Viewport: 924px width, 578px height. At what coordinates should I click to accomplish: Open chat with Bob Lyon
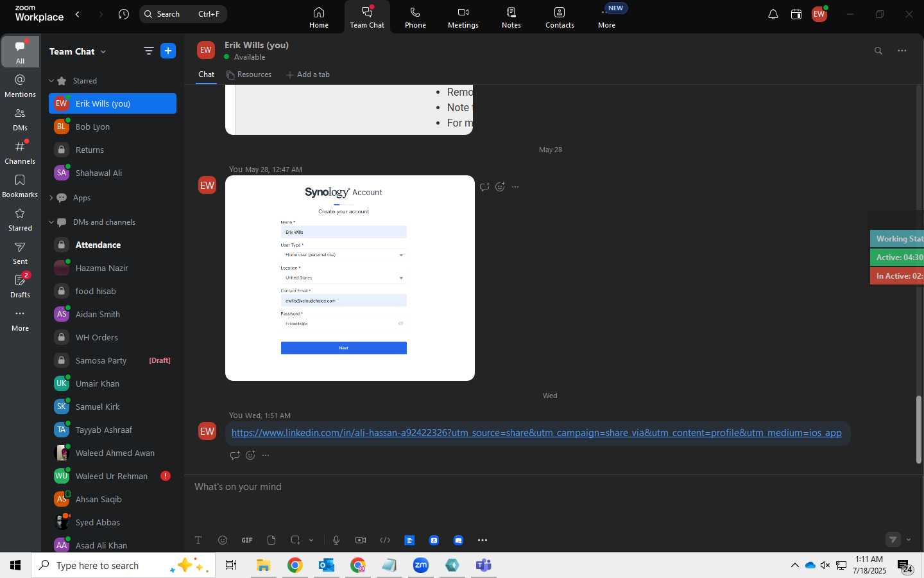tap(112, 127)
